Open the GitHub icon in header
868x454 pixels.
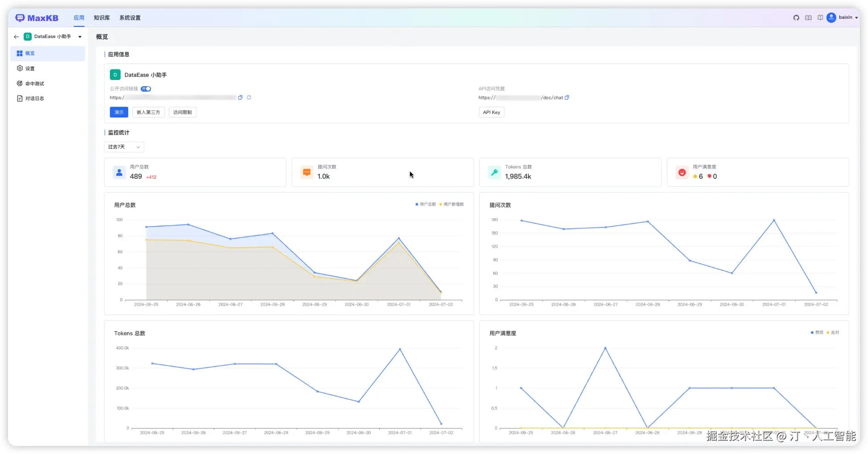796,18
